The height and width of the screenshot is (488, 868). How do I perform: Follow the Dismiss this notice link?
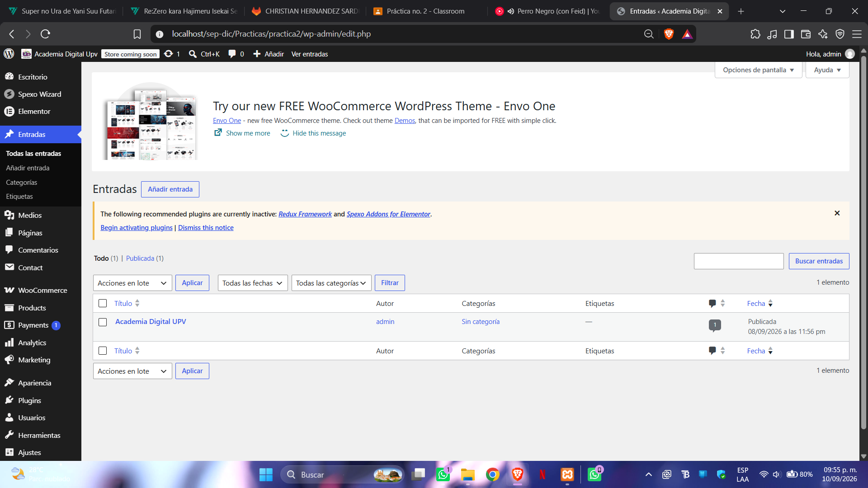[x=206, y=228]
